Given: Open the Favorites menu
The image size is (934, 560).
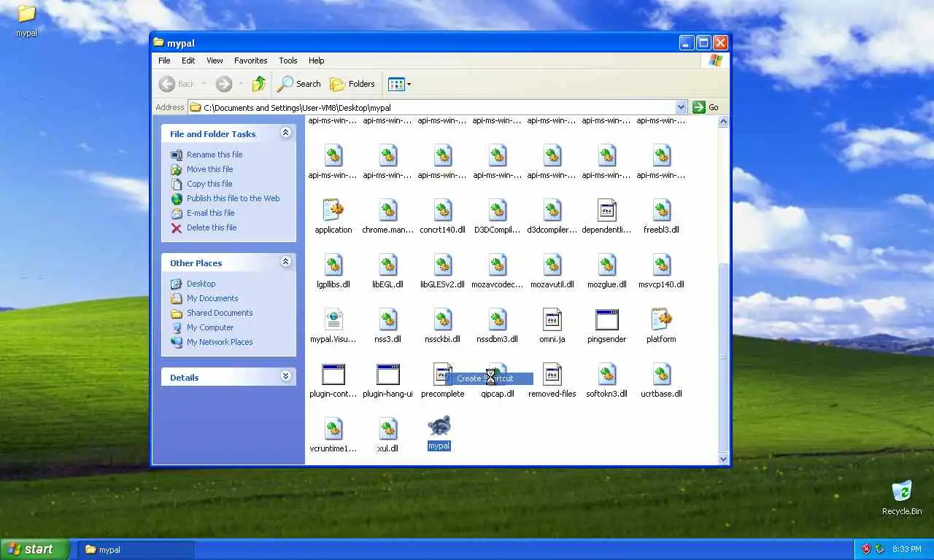Looking at the screenshot, I should coord(250,61).
